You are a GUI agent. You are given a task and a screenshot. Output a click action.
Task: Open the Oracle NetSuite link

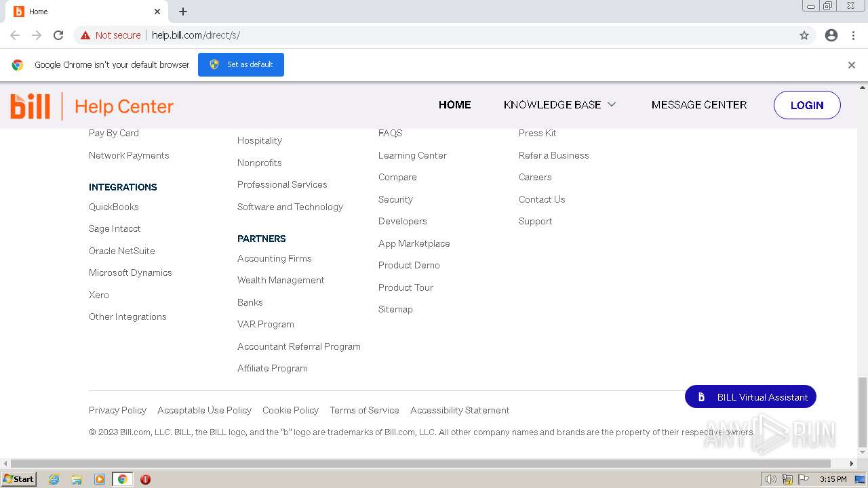click(x=122, y=251)
